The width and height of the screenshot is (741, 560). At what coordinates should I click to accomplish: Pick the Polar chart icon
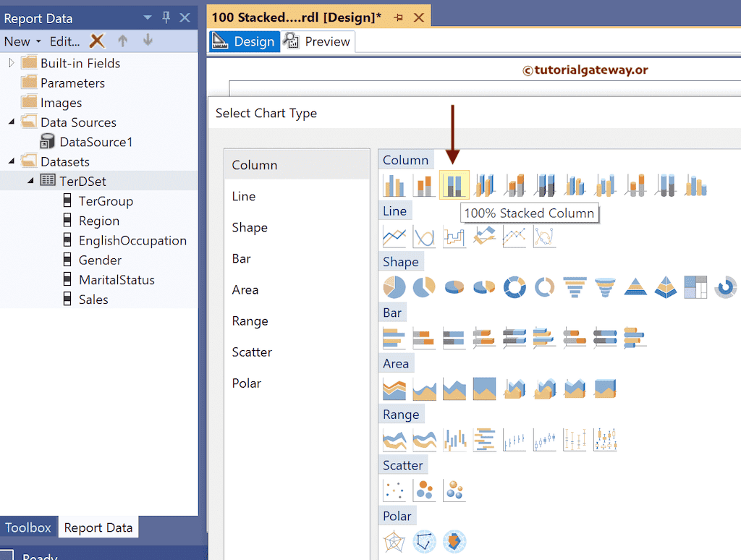[394, 541]
